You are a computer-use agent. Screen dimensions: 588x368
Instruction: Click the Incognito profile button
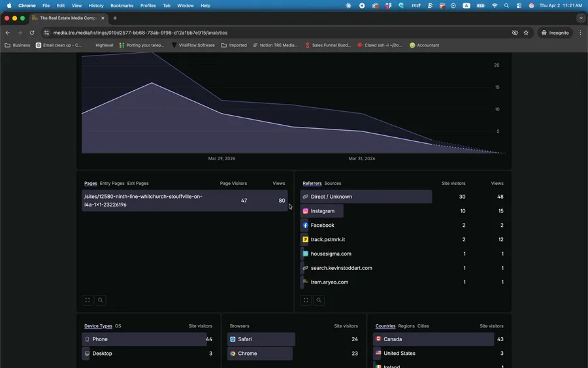[x=555, y=33]
